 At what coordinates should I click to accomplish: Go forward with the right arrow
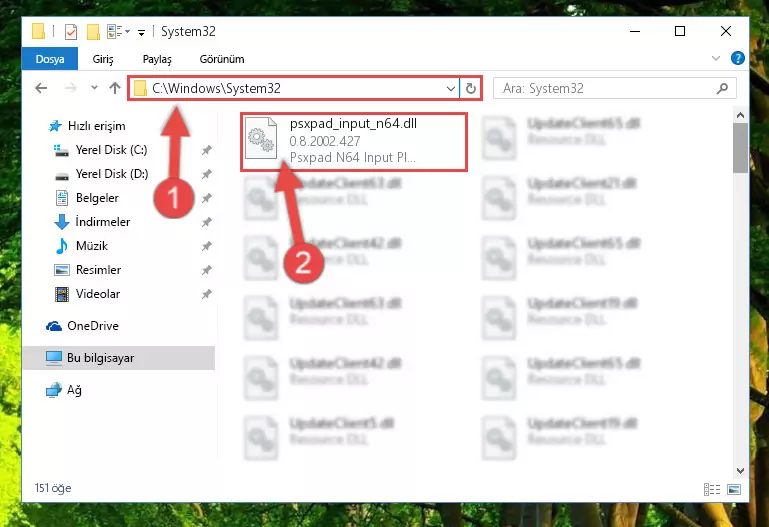[71, 88]
